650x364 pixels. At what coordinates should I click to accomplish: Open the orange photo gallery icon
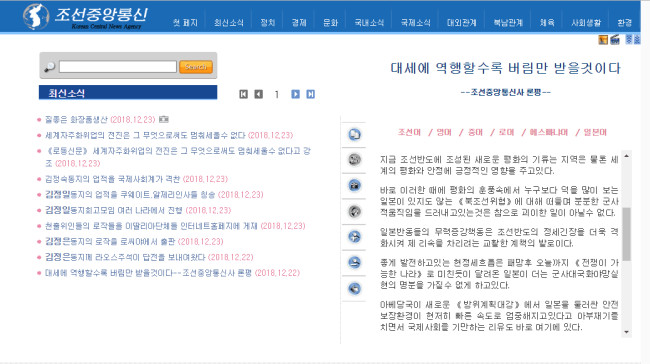click(x=603, y=39)
